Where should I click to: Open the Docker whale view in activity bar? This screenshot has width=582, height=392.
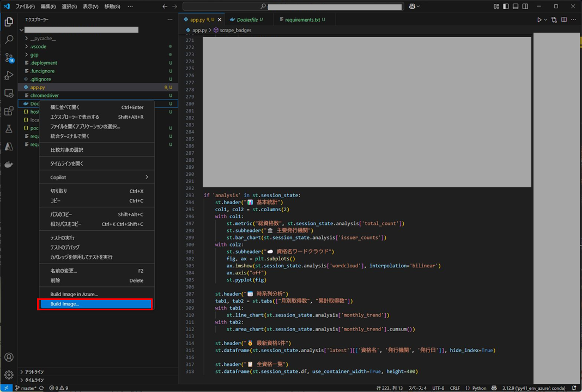pos(9,164)
